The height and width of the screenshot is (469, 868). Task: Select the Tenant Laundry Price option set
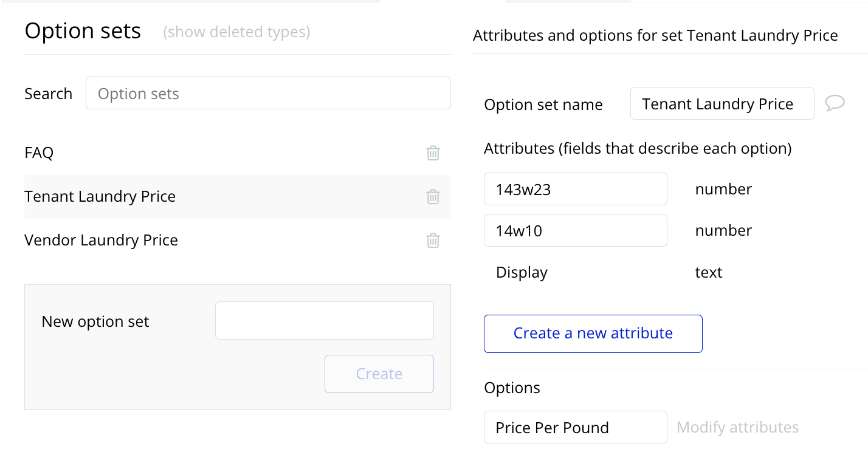[100, 197]
